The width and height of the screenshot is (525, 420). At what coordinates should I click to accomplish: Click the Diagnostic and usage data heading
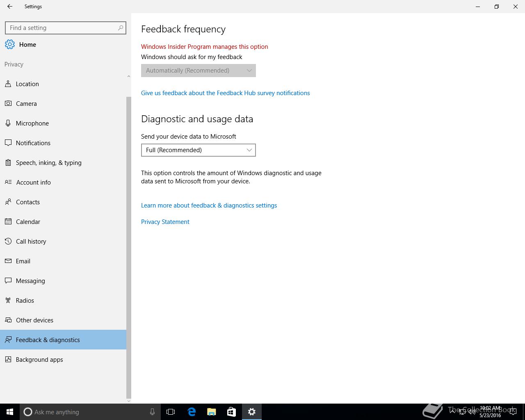pyautogui.click(x=197, y=119)
